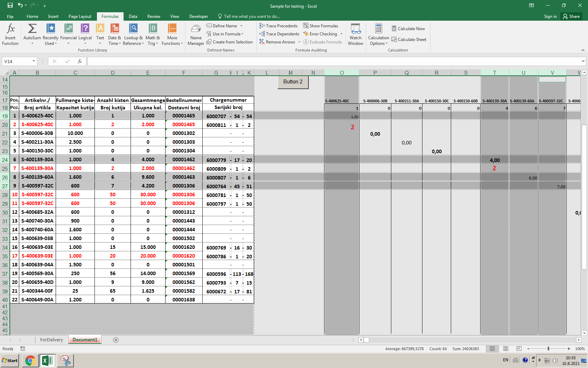Switch to the Developer tab
This screenshot has width=588, height=368.
(198, 16)
